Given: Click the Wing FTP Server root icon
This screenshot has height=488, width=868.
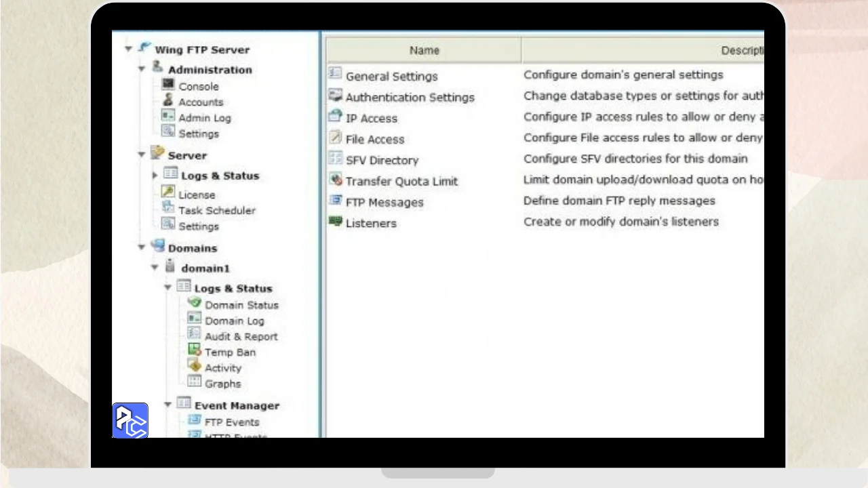Looking at the screenshot, I should (144, 47).
